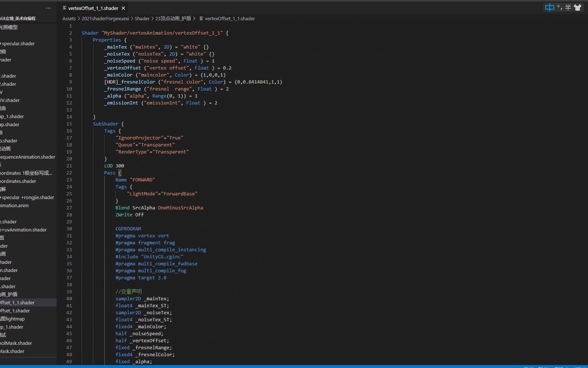Open the sequenceAnimation.shader file in Explorer

tap(28, 157)
